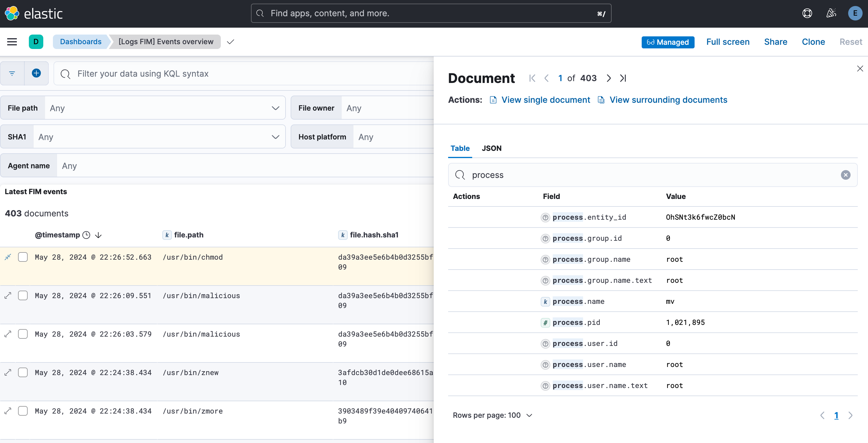The image size is (868, 443).
Task: Click the entity id value OhSNt3k6fwcZ0bcN
Action: coord(700,217)
